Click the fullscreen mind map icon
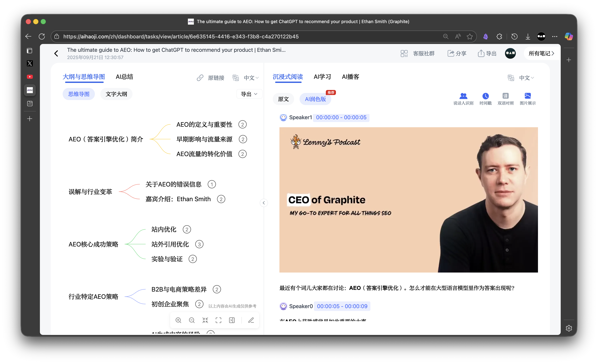 [x=218, y=320]
